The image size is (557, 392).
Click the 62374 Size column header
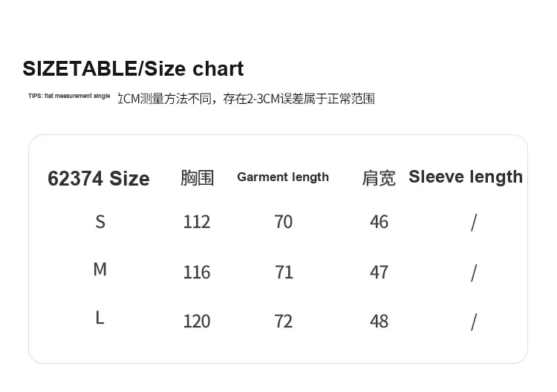point(99,178)
